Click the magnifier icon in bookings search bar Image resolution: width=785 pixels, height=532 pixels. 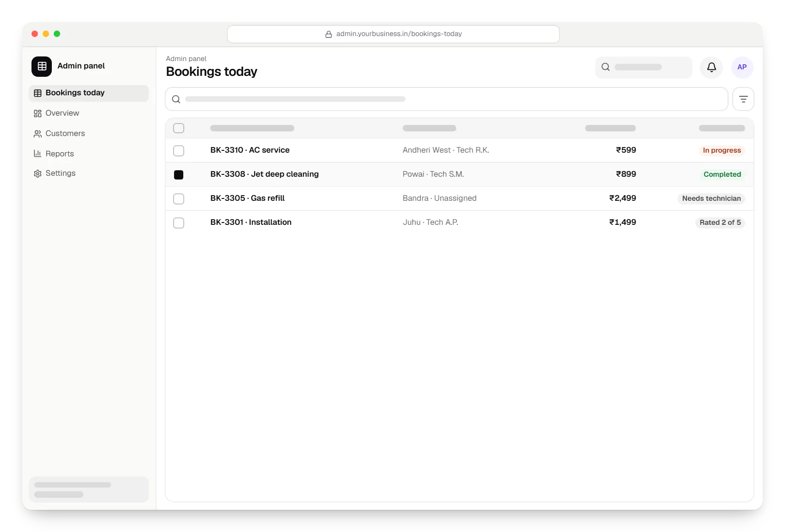[x=176, y=99]
